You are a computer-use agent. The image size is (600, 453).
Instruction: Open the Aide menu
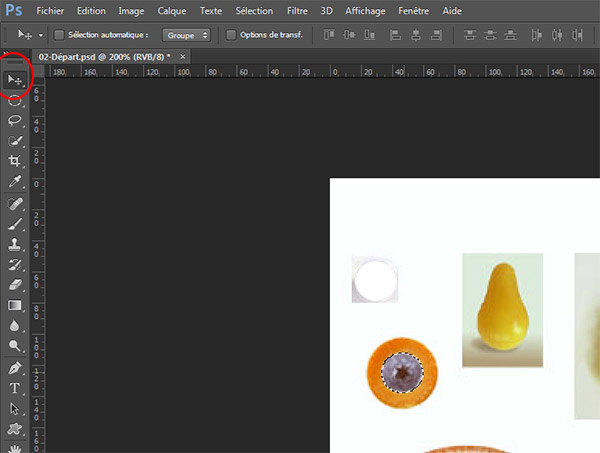coord(452,11)
